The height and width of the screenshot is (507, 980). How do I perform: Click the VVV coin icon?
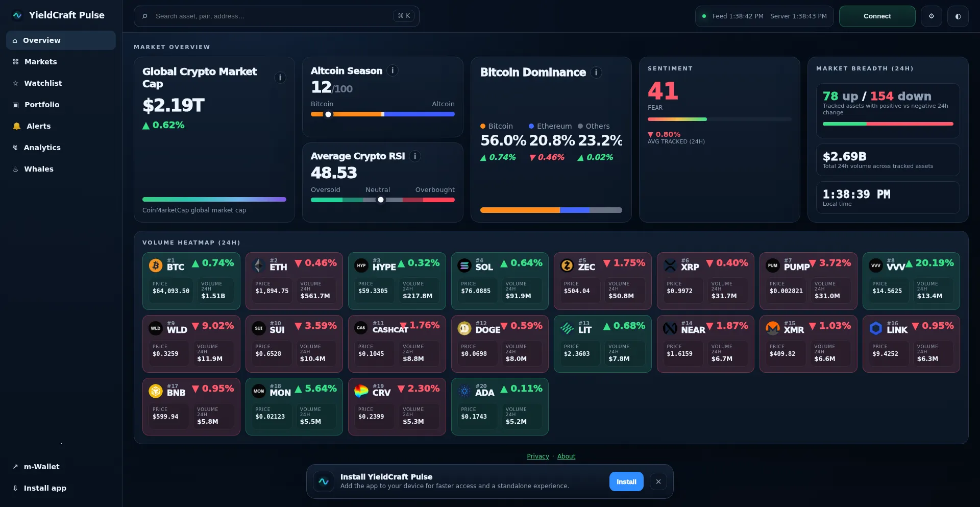point(875,265)
